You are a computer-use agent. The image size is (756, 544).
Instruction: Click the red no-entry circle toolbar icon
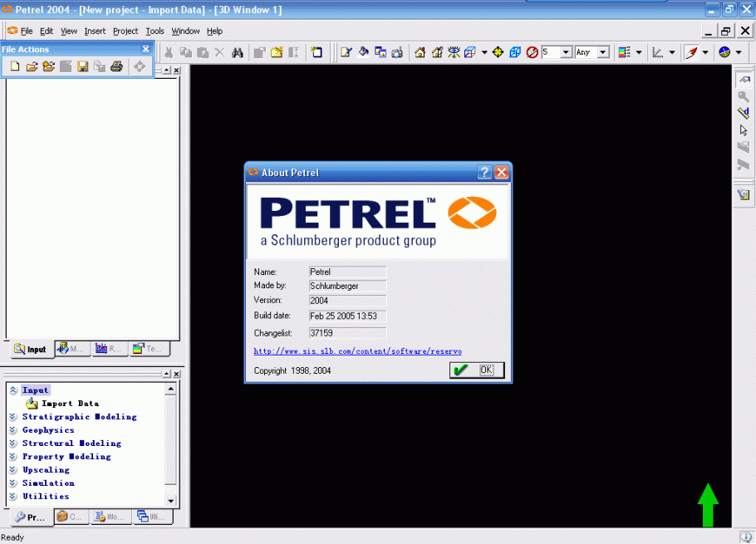533,52
